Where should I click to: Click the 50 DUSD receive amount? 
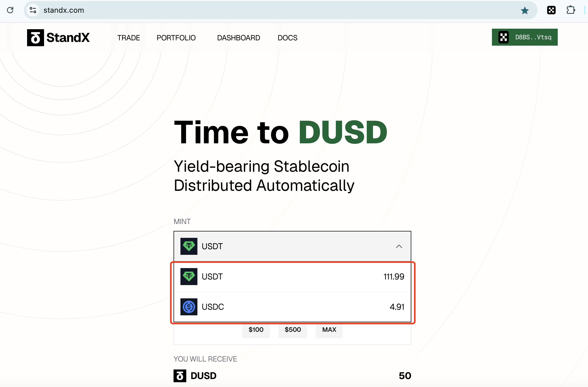(405, 376)
